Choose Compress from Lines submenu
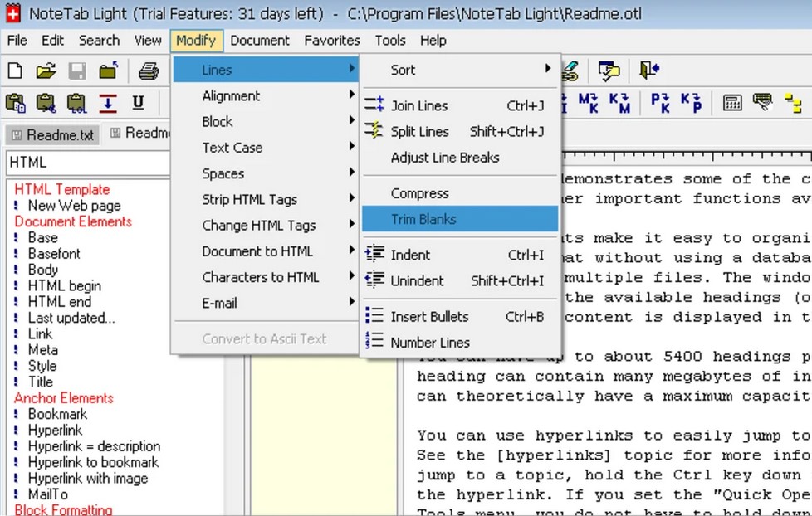Screen dimensions: 812x516 tap(460, 193)
